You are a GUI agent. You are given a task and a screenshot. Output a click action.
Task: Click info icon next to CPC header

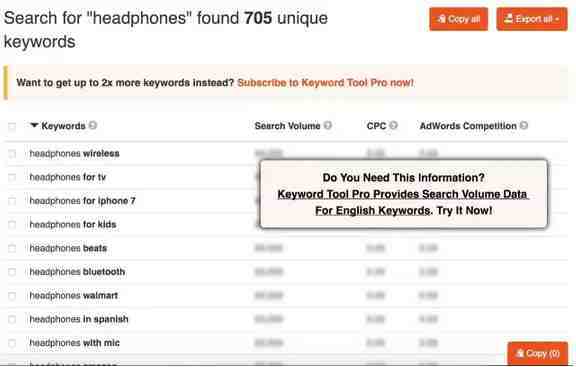(393, 125)
